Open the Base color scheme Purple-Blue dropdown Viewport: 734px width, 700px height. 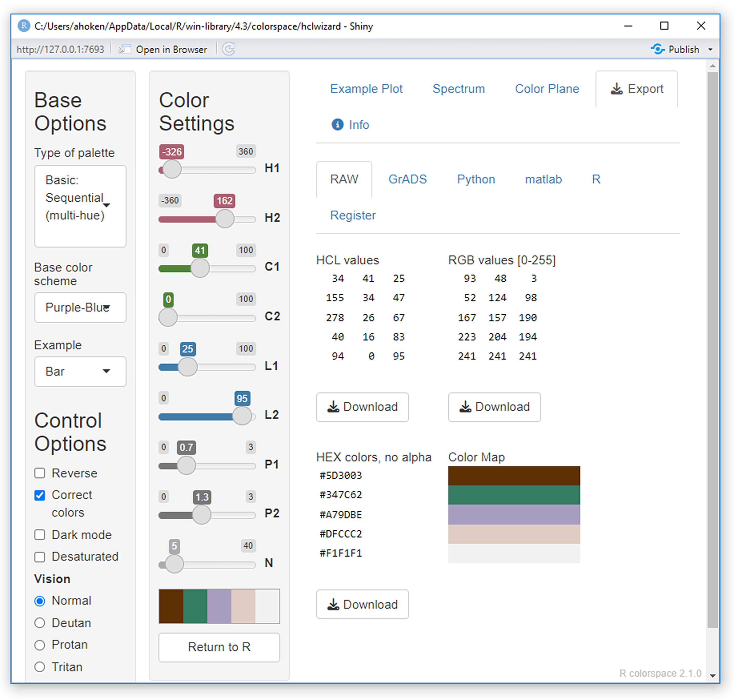pos(80,307)
